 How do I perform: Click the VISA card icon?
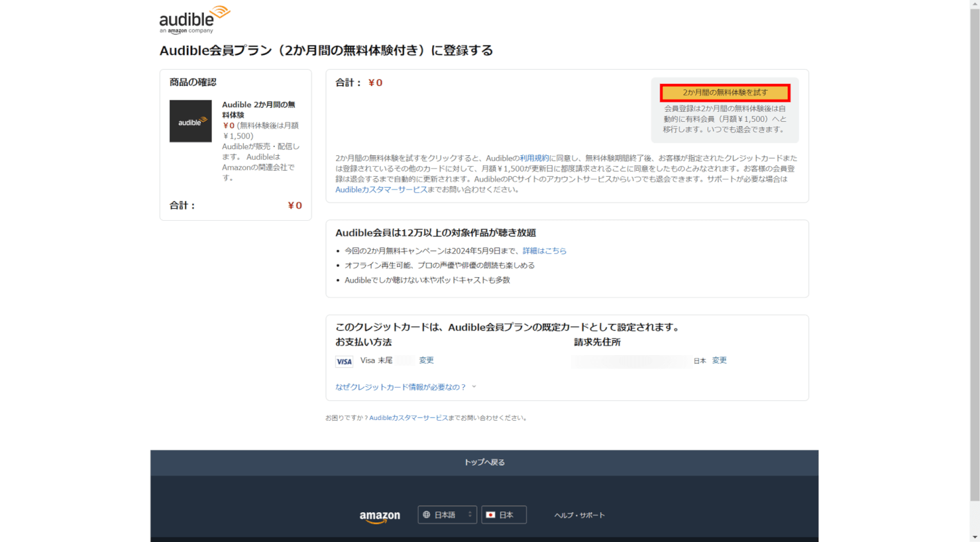[344, 362]
